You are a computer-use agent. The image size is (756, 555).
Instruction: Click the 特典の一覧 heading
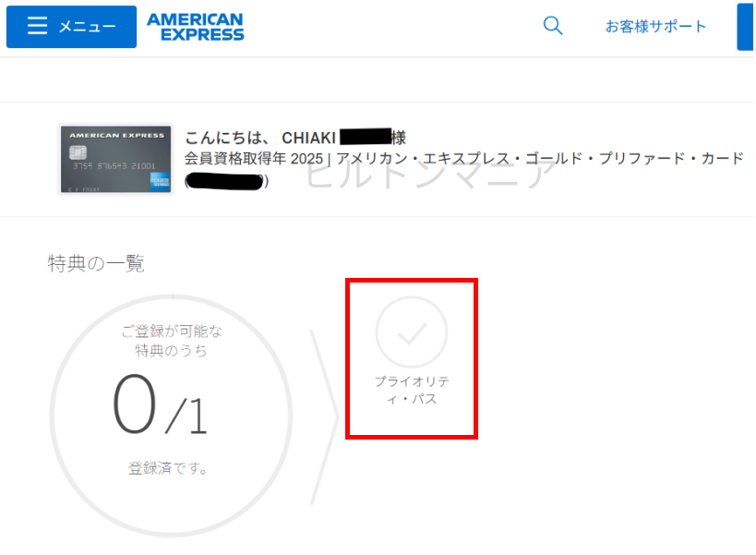(96, 263)
